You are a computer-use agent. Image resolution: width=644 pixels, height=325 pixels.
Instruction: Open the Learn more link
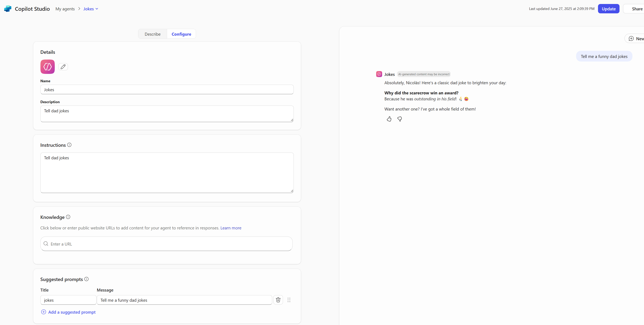231,228
